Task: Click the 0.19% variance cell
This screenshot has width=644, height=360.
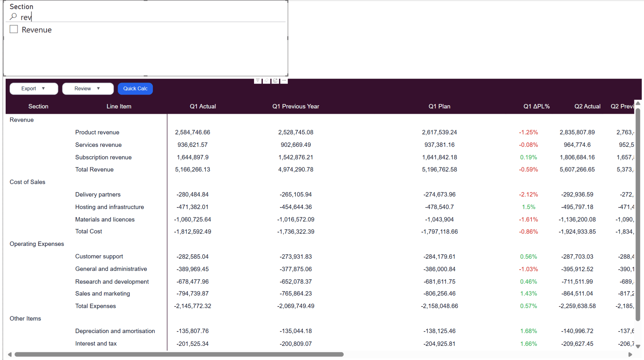Action: 528,157
